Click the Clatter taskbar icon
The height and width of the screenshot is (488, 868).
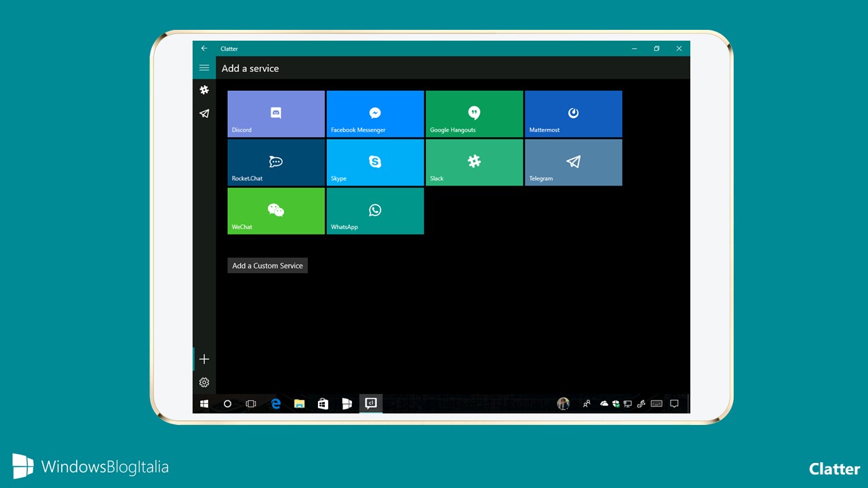coord(371,403)
